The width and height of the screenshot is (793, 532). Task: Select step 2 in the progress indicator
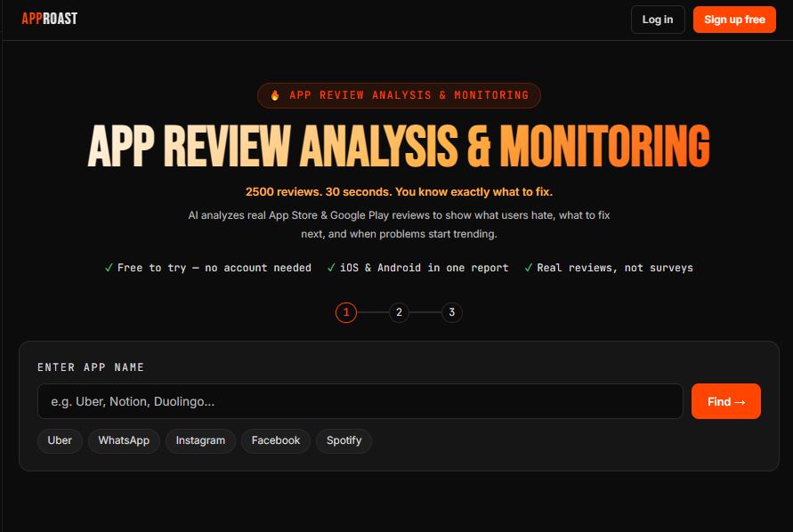[399, 312]
